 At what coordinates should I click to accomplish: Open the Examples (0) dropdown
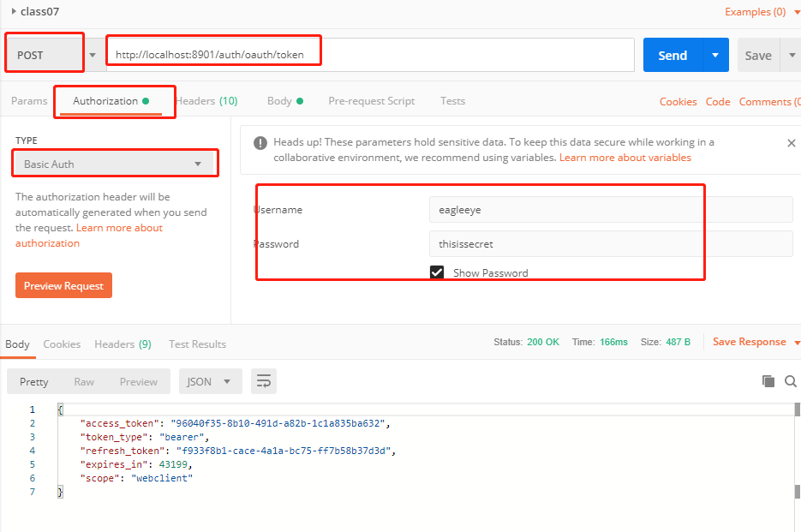(761, 12)
